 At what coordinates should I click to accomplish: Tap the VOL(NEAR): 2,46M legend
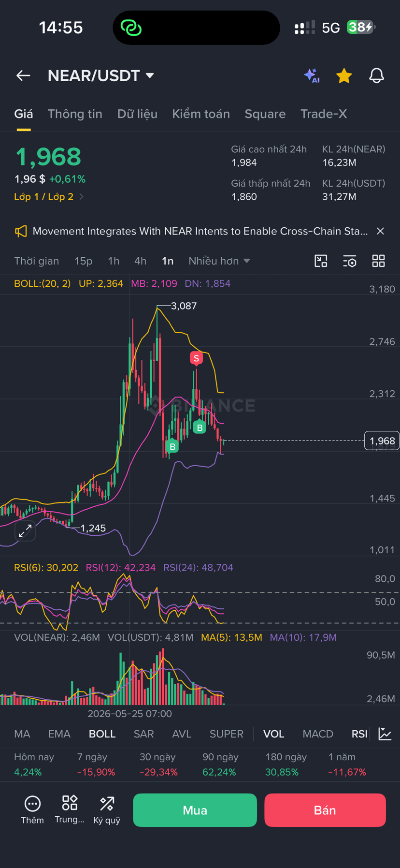pyautogui.click(x=57, y=637)
